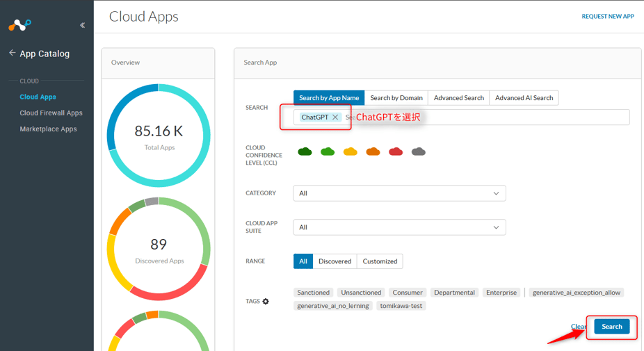Switch to Advanced AI Search tab
644x351 pixels.
(x=524, y=98)
